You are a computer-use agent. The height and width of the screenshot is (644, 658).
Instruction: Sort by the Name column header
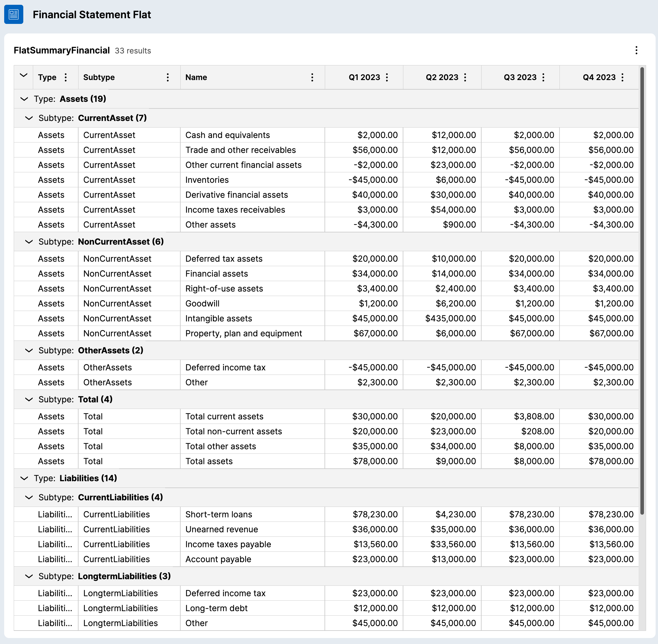click(x=196, y=77)
